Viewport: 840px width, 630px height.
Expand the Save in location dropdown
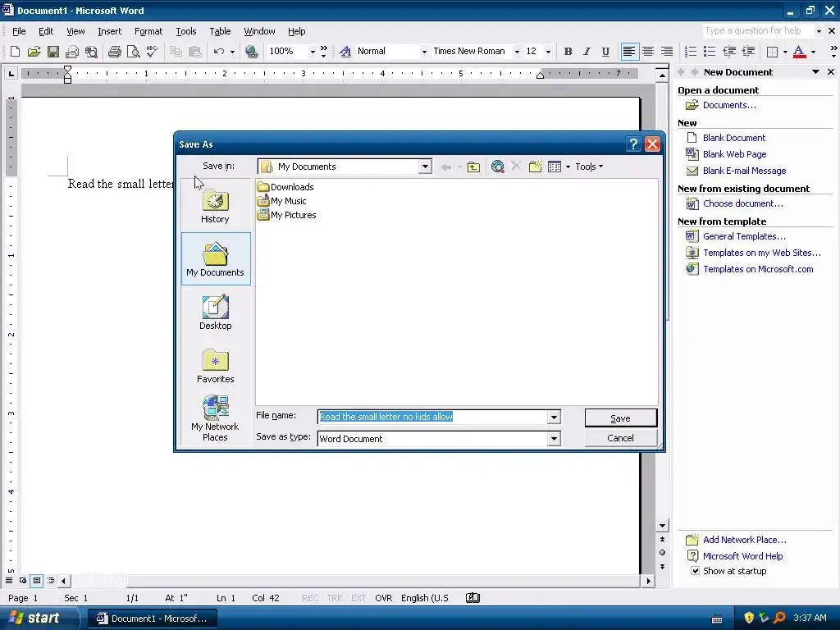click(425, 167)
